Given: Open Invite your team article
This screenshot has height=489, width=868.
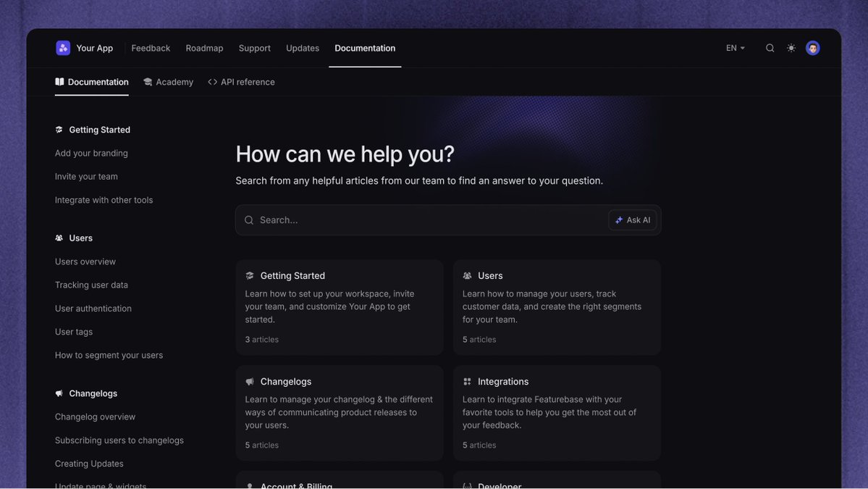Looking at the screenshot, I should (x=86, y=177).
